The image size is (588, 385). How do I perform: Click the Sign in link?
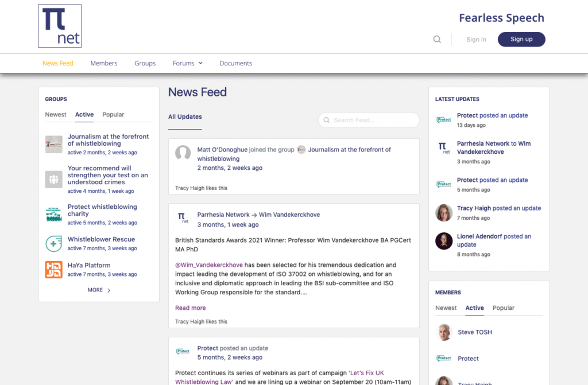(476, 40)
